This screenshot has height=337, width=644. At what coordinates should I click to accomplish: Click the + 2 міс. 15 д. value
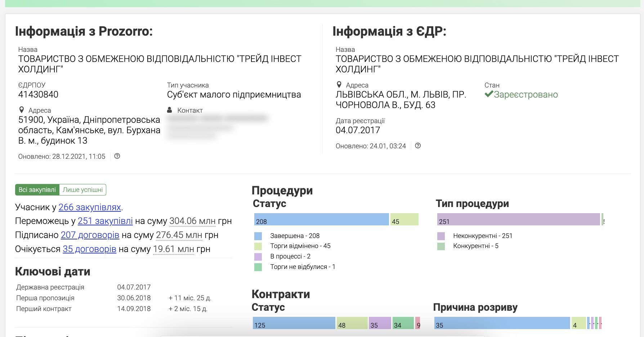pyautogui.click(x=188, y=309)
